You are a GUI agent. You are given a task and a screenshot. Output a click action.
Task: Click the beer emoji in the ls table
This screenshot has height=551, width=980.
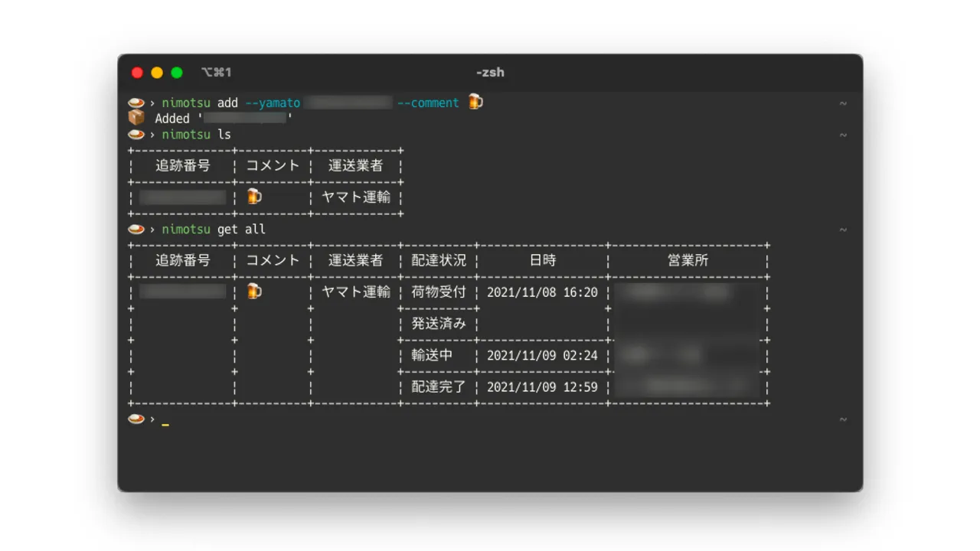[x=254, y=197]
